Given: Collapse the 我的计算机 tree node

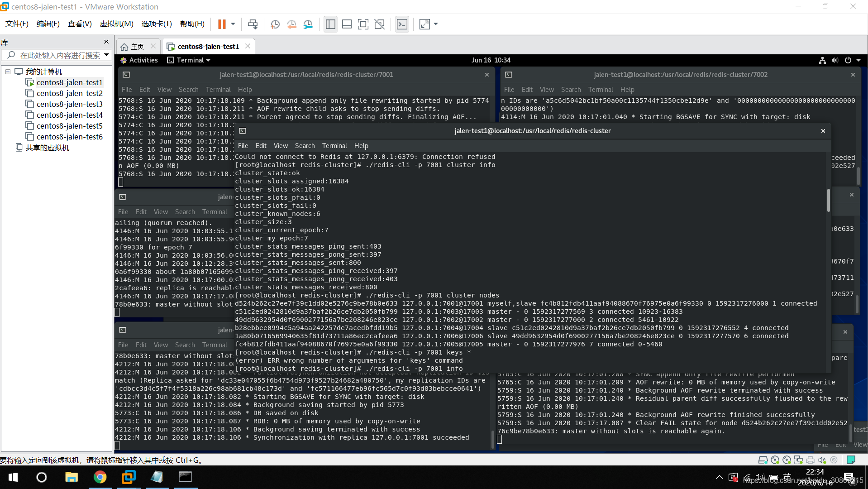Looking at the screenshot, I should [x=7, y=72].
